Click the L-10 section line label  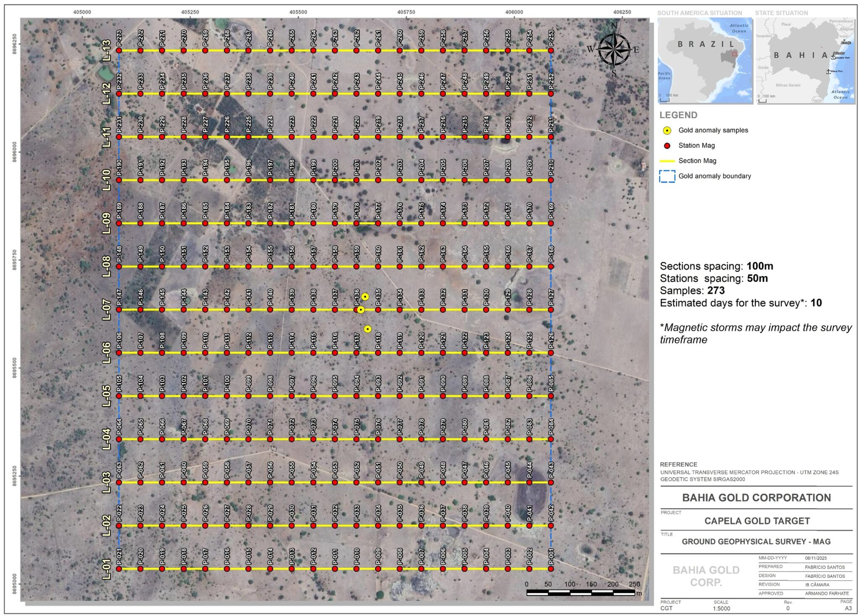coord(107,180)
